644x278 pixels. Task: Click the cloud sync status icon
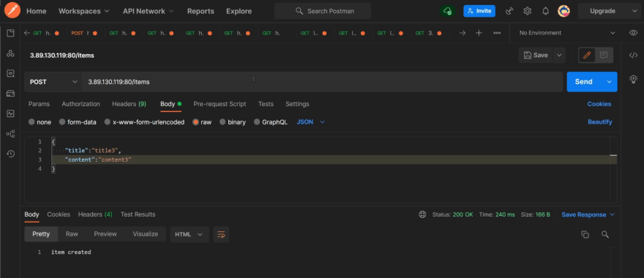pyautogui.click(x=448, y=11)
